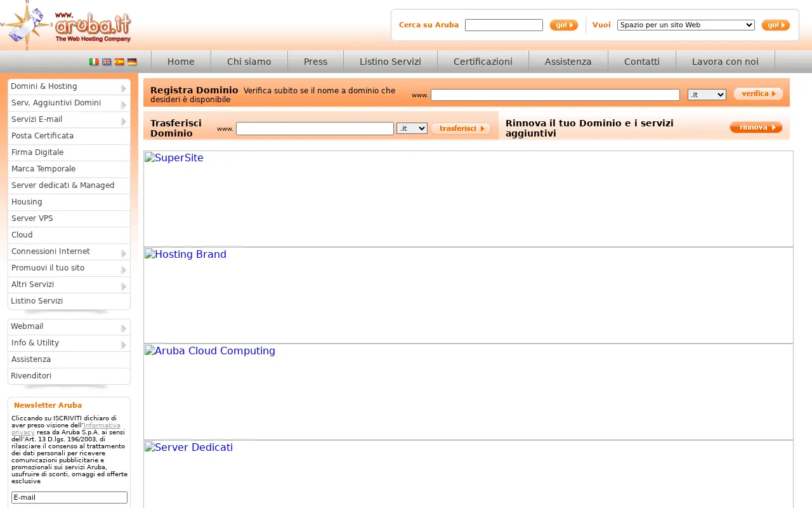The height and width of the screenshot is (508, 812).
Task: Switch language via English flag icon
Action: click(107, 62)
